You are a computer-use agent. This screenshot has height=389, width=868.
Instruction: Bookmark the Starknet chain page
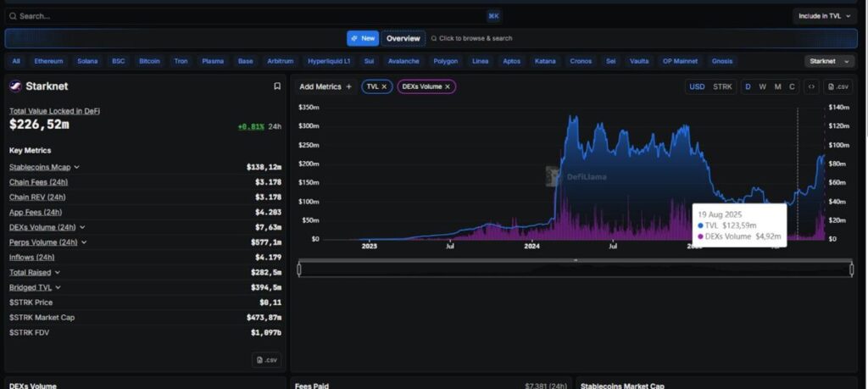tap(276, 86)
